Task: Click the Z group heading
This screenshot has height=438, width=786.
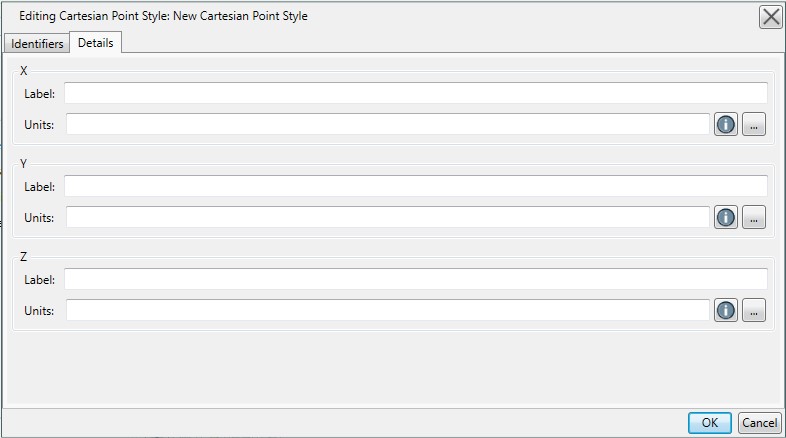Action: coord(24,257)
